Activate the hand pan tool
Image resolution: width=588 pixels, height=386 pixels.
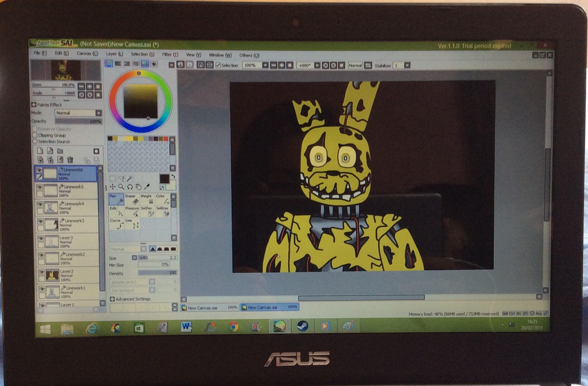point(138,187)
